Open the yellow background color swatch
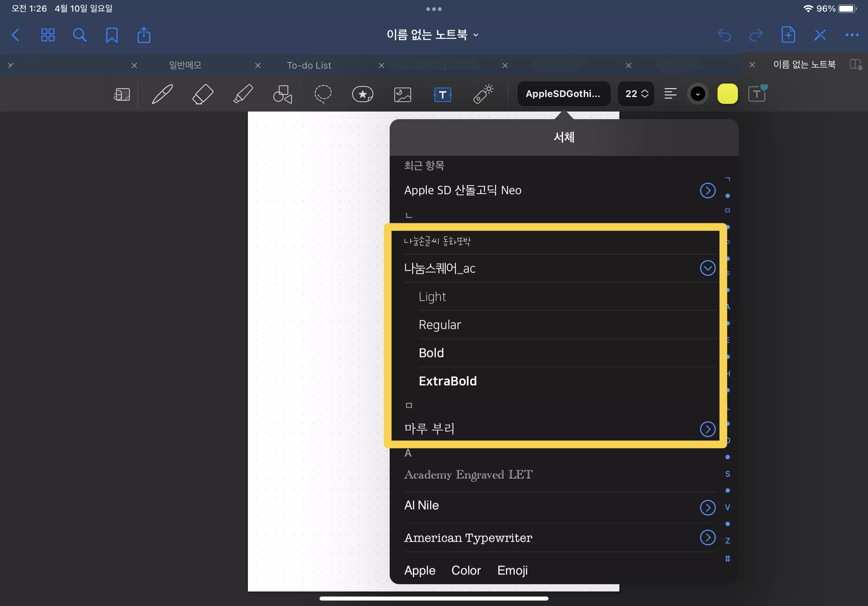 point(727,94)
